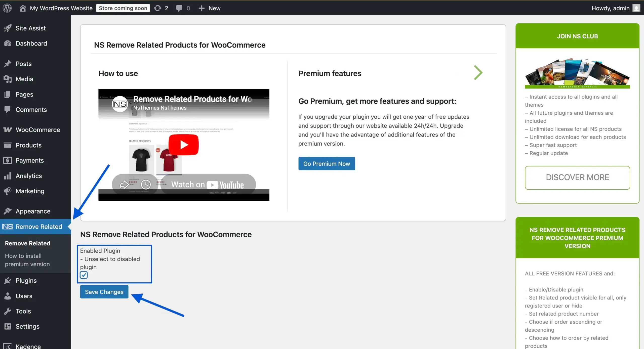Select Remove Related submenu item
Viewport: 644px width, 349px height.
[x=28, y=243]
